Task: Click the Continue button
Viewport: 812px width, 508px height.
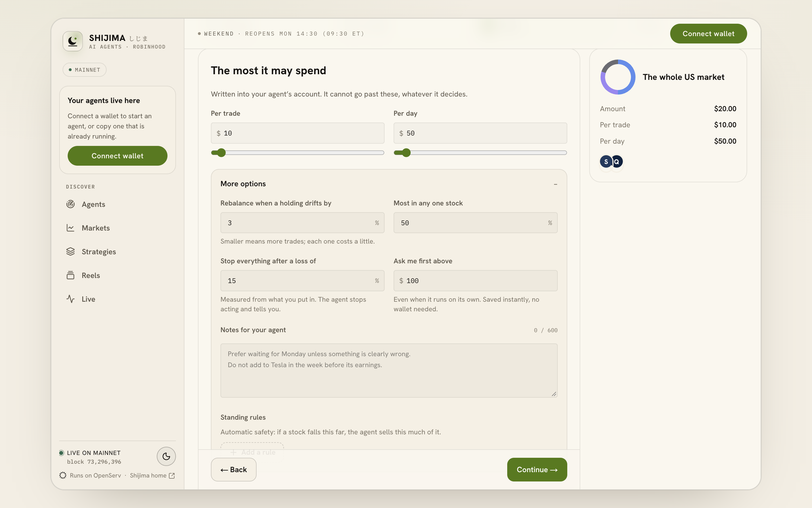Action: pos(537,470)
